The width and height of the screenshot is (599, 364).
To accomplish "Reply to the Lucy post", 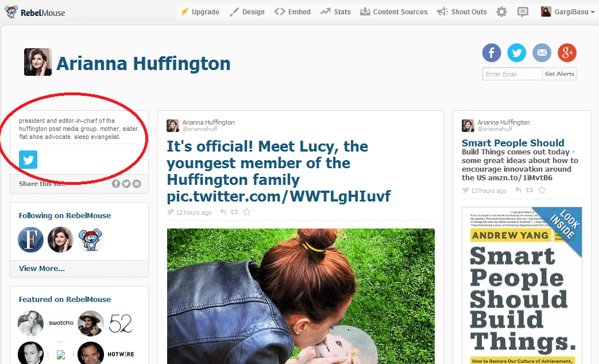I will pos(223,212).
